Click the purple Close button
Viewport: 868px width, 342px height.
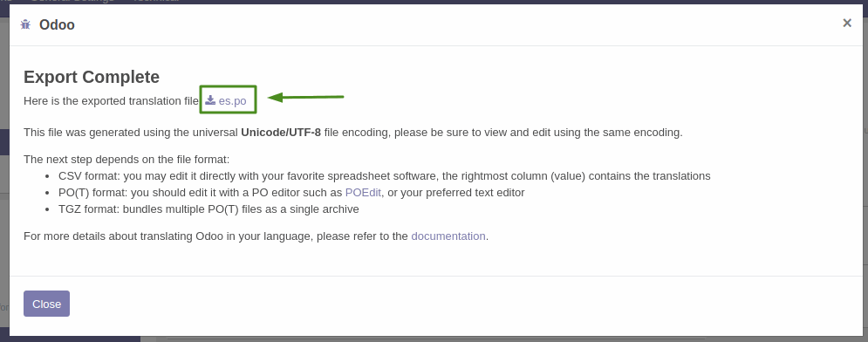tap(46, 304)
